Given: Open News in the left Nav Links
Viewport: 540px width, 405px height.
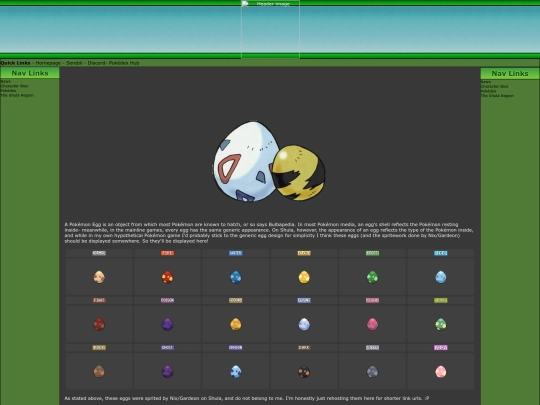Looking at the screenshot, I should click(6, 82).
